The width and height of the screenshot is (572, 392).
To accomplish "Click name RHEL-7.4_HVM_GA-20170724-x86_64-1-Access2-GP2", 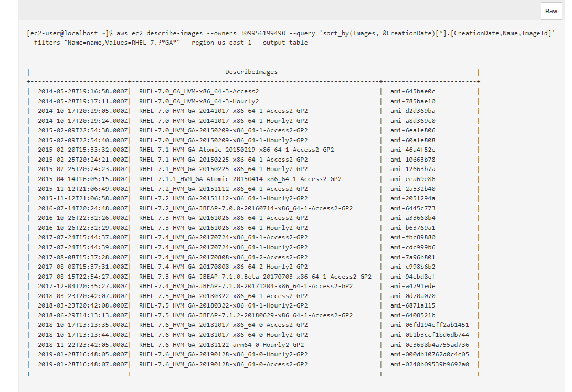I will (223, 237).
